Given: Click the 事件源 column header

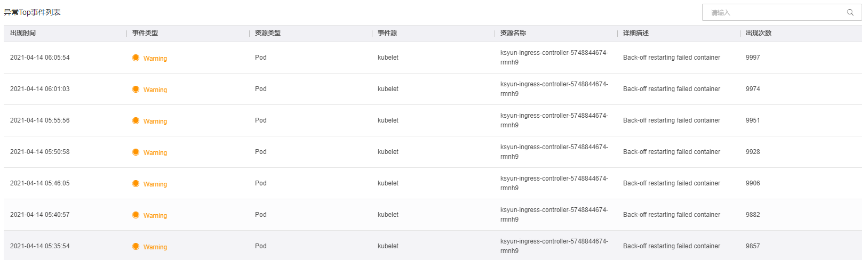Looking at the screenshot, I should 387,33.
